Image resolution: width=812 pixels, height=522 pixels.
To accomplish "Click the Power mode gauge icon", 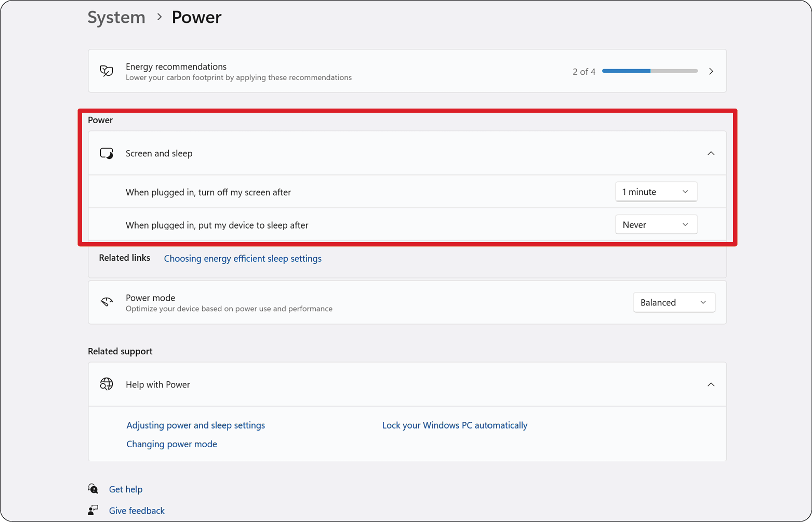I will (107, 302).
